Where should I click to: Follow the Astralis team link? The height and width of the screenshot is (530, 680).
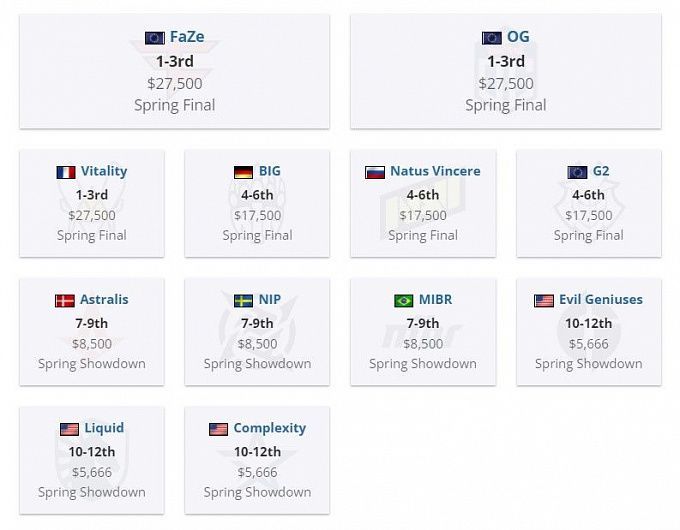[104, 299]
